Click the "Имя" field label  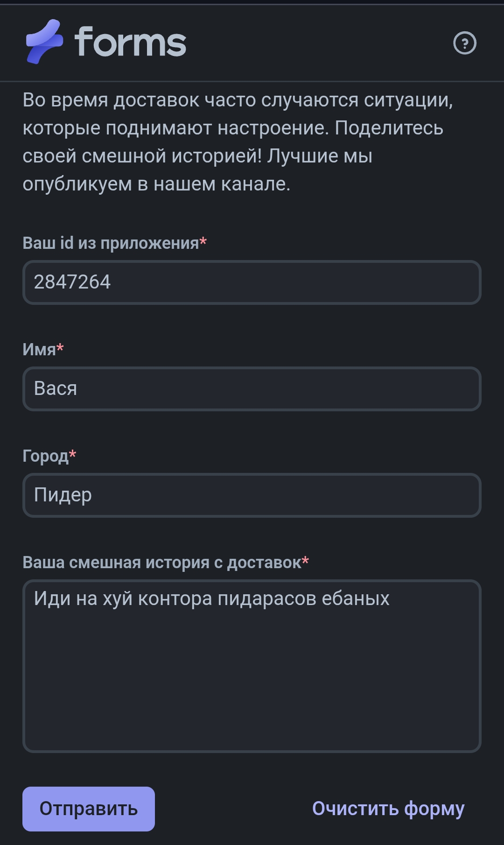tap(39, 350)
